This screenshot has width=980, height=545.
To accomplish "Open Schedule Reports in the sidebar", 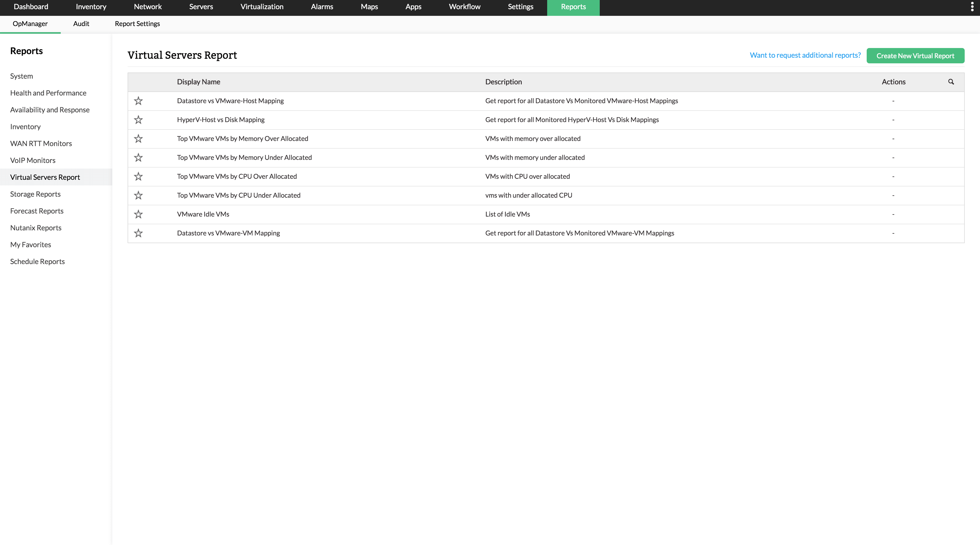I will point(37,261).
